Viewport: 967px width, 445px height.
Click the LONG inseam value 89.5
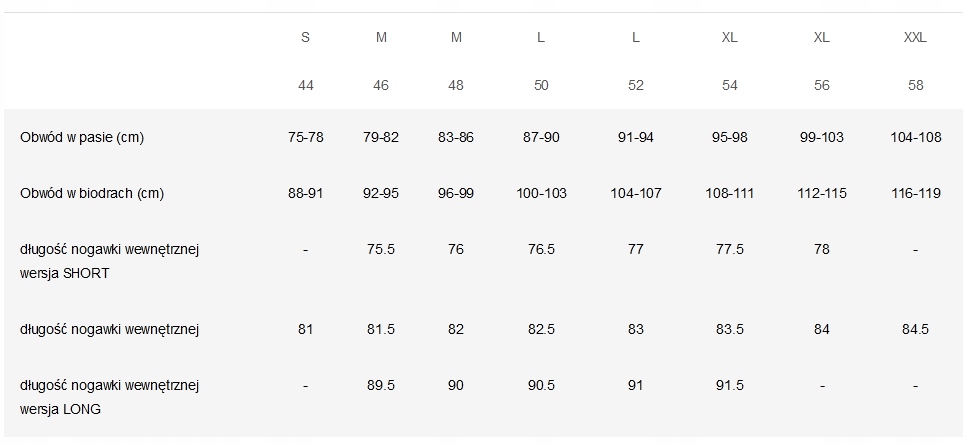click(x=381, y=386)
